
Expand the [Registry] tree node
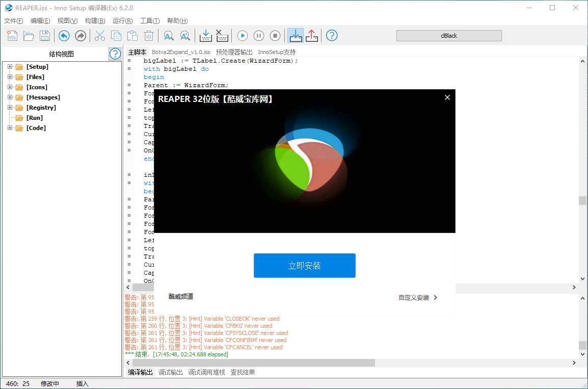pos(10,107)
